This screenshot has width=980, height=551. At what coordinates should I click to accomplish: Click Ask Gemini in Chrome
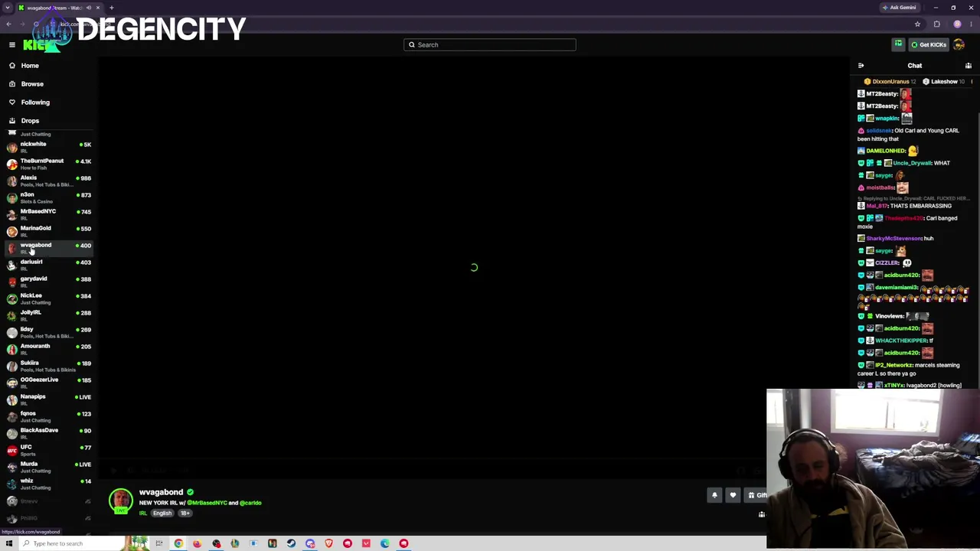(900, 8)
